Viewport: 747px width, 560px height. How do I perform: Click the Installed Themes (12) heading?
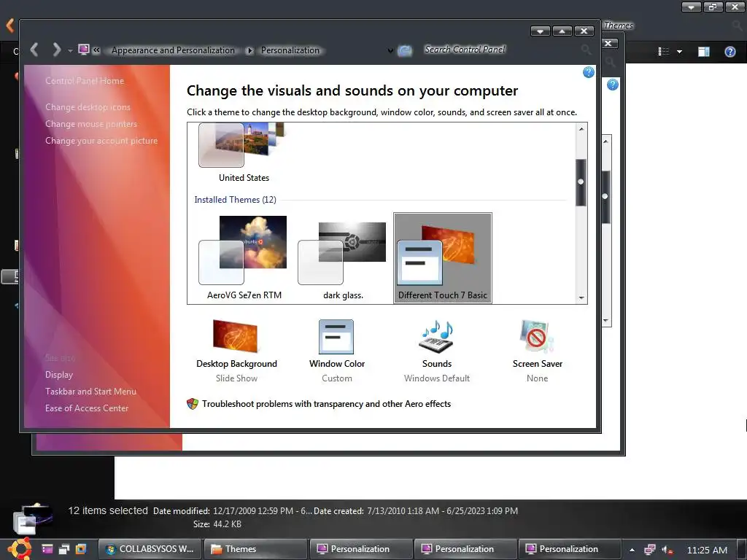pyautogui.click(x=235, y=200)
